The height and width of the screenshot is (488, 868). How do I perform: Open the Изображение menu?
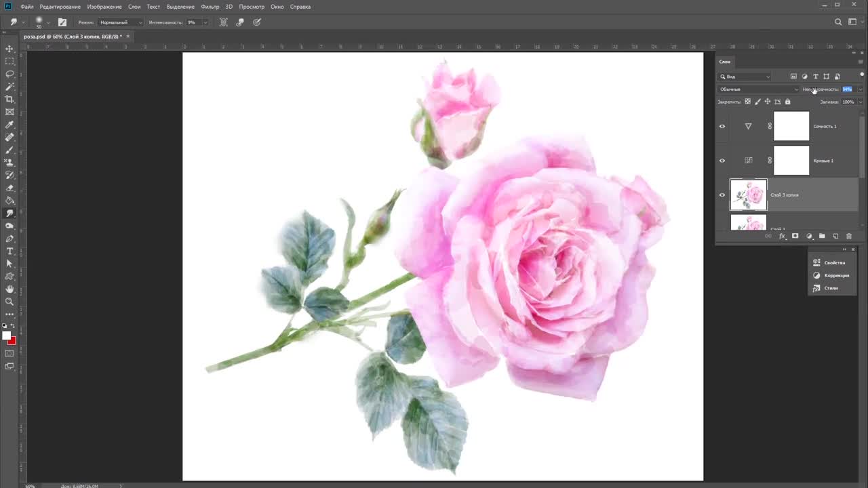[104, 7]
